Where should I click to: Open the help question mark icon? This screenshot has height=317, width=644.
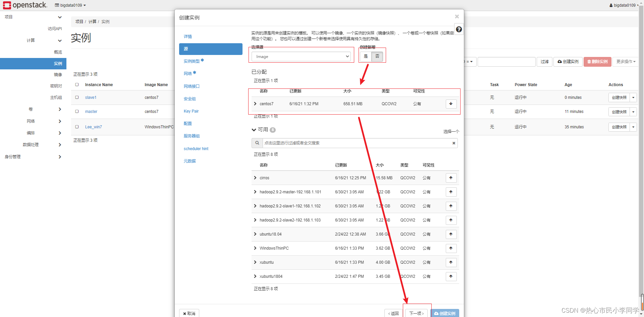click(x=459, y=29)
